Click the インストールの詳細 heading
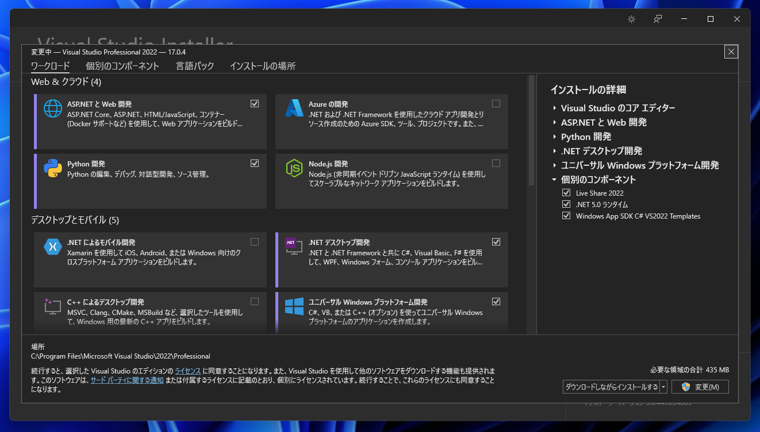The image size is (760, 432). [x=588, y=90]
